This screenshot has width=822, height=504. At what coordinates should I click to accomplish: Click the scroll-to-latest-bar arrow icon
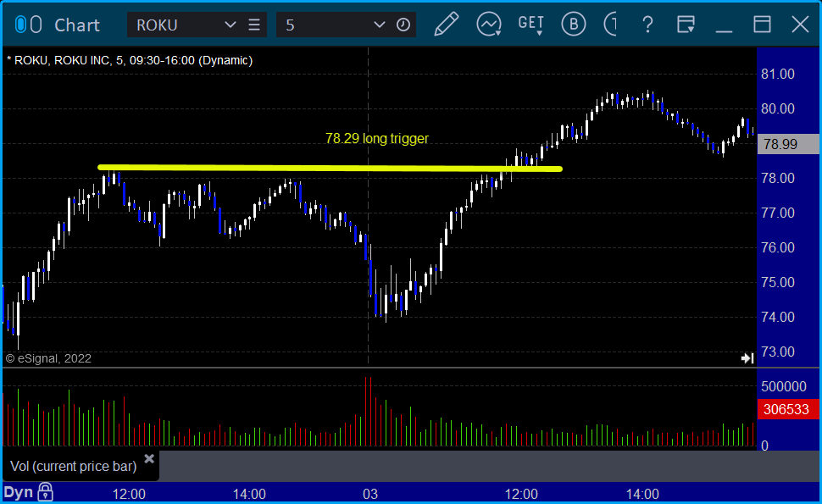[747, 358]
